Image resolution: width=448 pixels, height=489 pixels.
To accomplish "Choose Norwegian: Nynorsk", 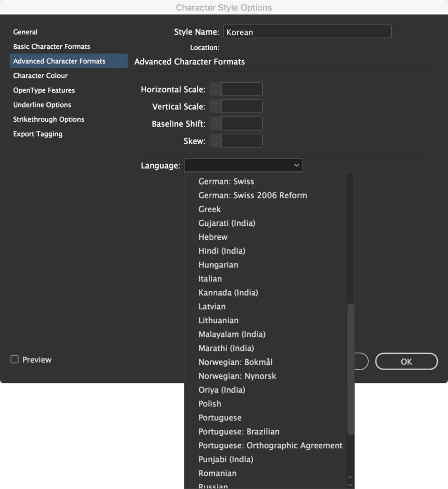I will click(x=266, y=376).
